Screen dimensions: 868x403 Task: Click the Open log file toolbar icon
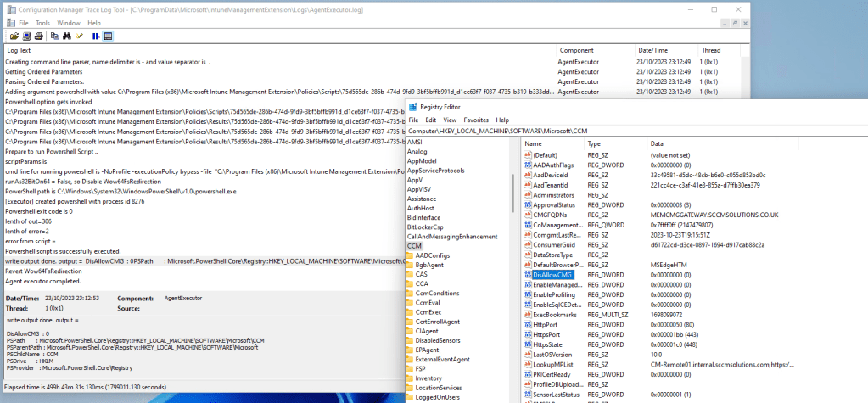pyautogui.click(x=14, y=36)
